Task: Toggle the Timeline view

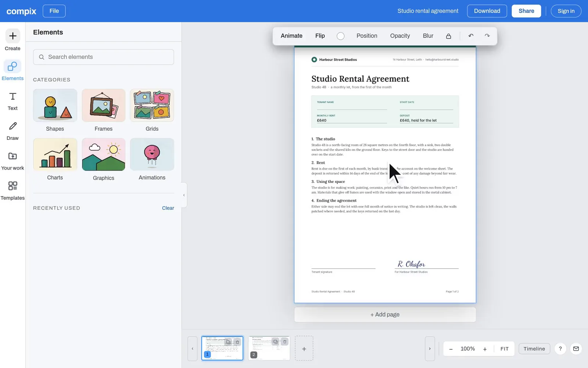Action: click(x=534, y=349)
